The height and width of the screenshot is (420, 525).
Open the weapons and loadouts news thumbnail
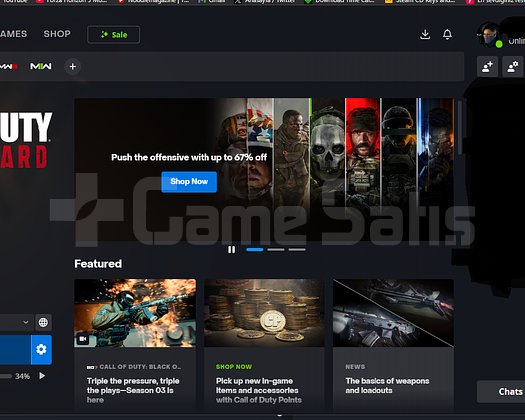(x=393, y=313)
